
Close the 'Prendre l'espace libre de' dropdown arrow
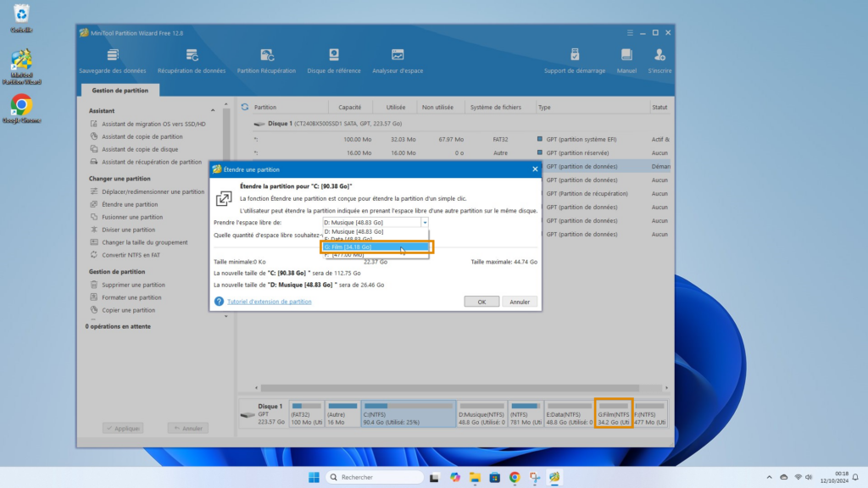click(x=425, y=223)
